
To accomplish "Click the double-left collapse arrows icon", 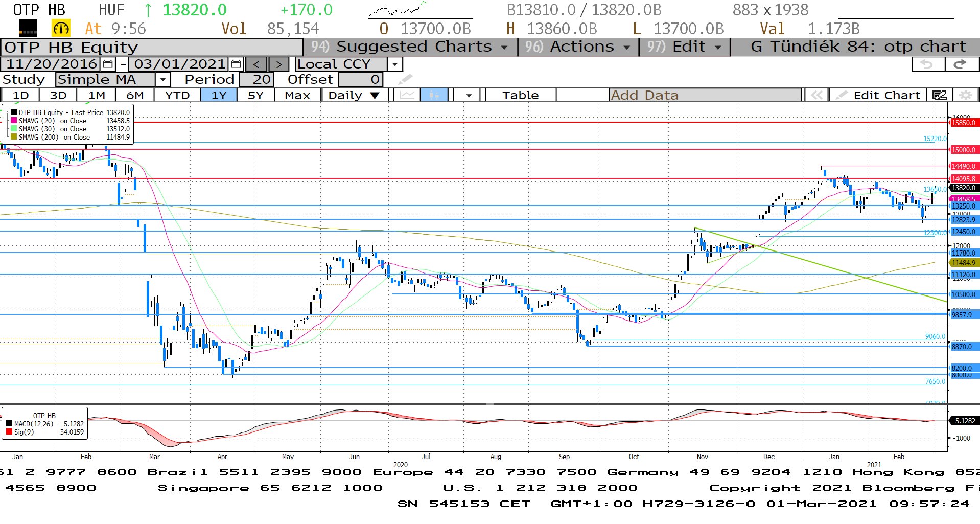I will tap(816, 95).
